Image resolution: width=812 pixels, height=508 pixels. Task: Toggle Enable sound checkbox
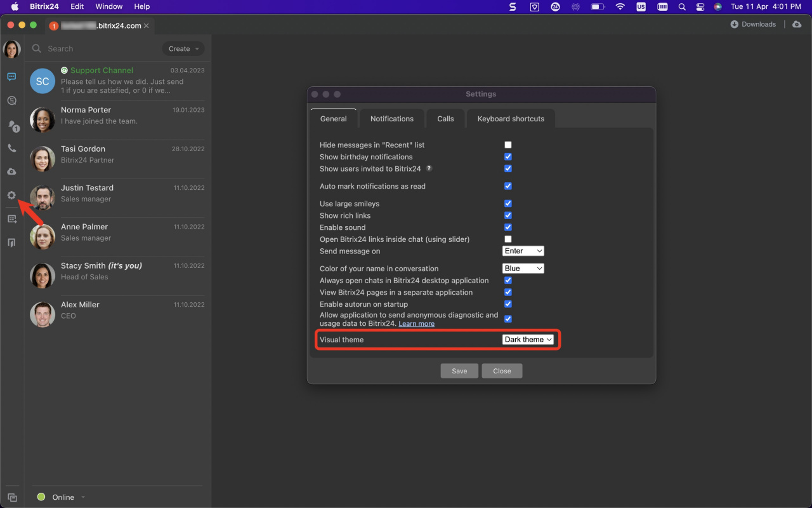coord(507,227)
